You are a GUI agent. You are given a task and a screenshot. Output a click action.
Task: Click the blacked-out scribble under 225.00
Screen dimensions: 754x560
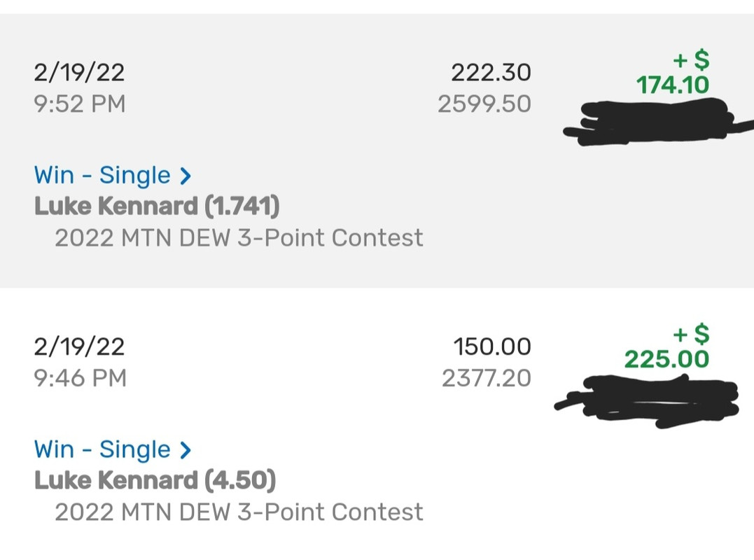pyautogui.click(x=648, y=400)
